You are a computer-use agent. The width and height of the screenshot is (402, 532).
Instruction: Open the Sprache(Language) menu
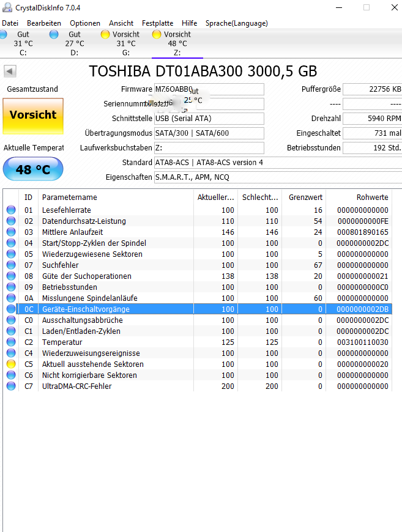237,23
